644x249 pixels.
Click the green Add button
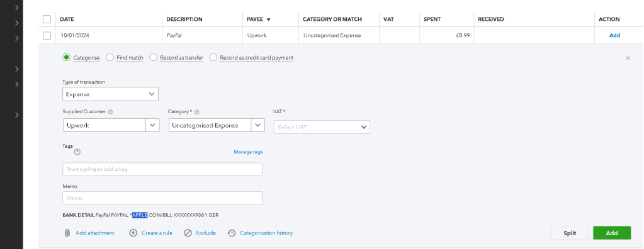pos(612,233)
